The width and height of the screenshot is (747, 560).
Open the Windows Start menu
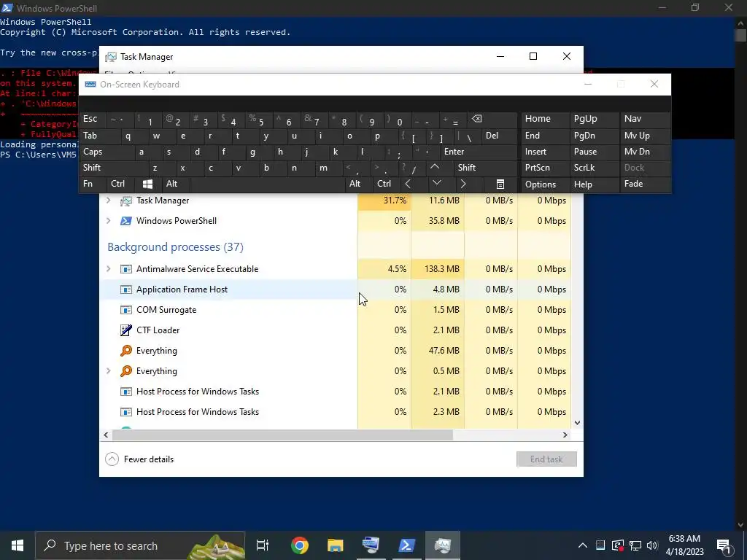[18, 545]
